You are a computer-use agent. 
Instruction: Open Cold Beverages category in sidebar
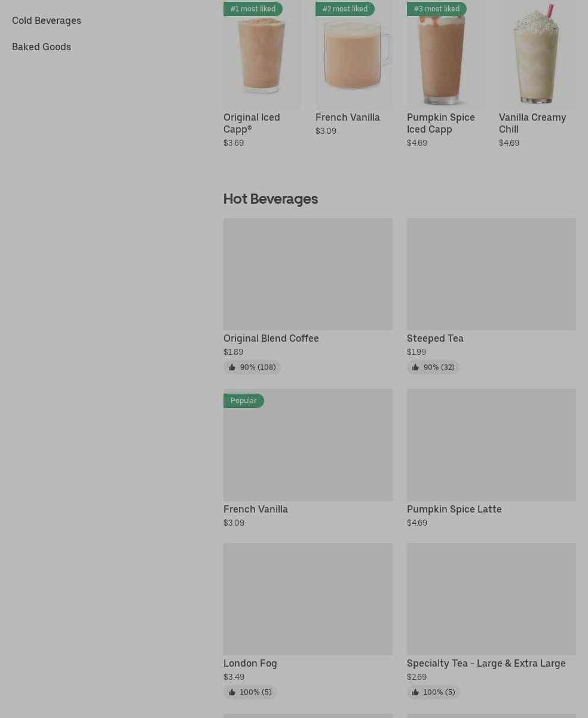coord(47,20)
